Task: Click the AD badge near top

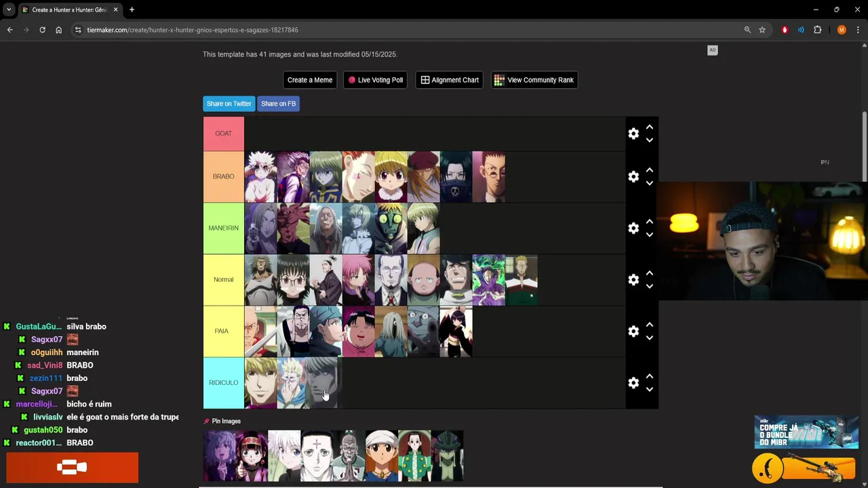Action: [713, 50]
